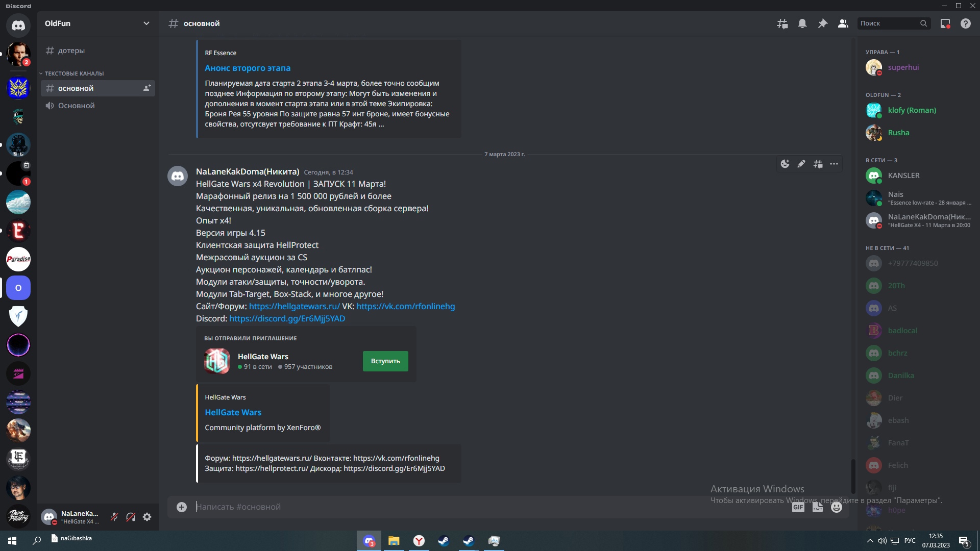Image resolution: width=980 pixels, height=551 pixels.
Task: Click the HellGate Wars server invite icon
Action: [x=217, y=361]
